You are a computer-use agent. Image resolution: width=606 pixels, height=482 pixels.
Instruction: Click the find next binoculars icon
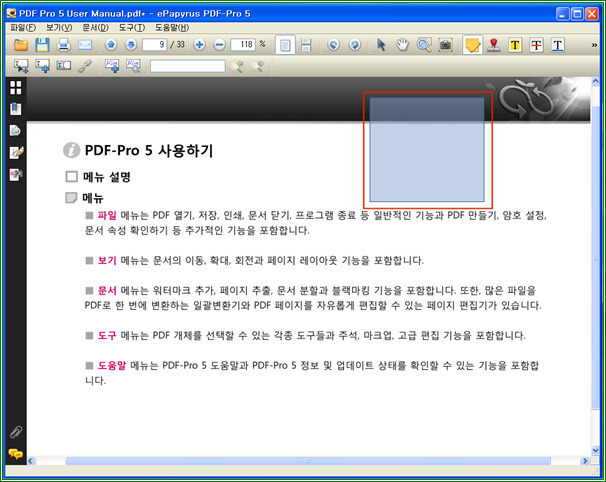coord(258,66)
